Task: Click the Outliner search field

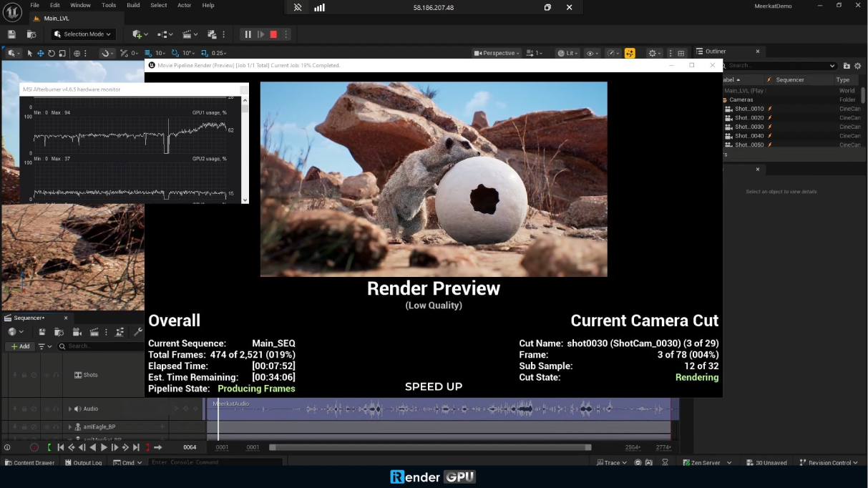Action: pyautogui.click(x=780, y=65)
